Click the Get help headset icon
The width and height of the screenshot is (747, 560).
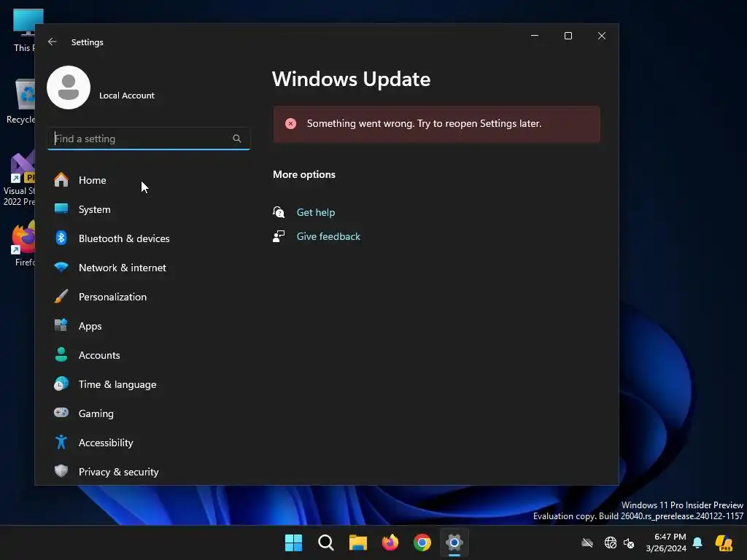[279, 212]
